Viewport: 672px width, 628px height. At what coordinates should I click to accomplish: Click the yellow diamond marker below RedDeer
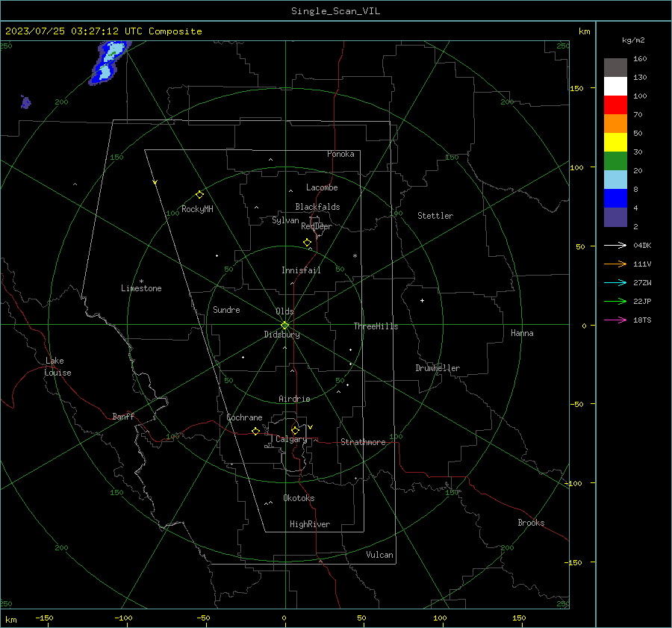click(307, 243)
